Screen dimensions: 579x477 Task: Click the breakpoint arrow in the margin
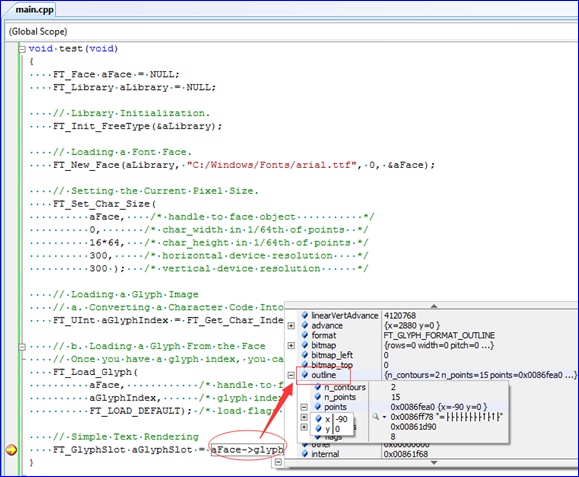[11, 450]
